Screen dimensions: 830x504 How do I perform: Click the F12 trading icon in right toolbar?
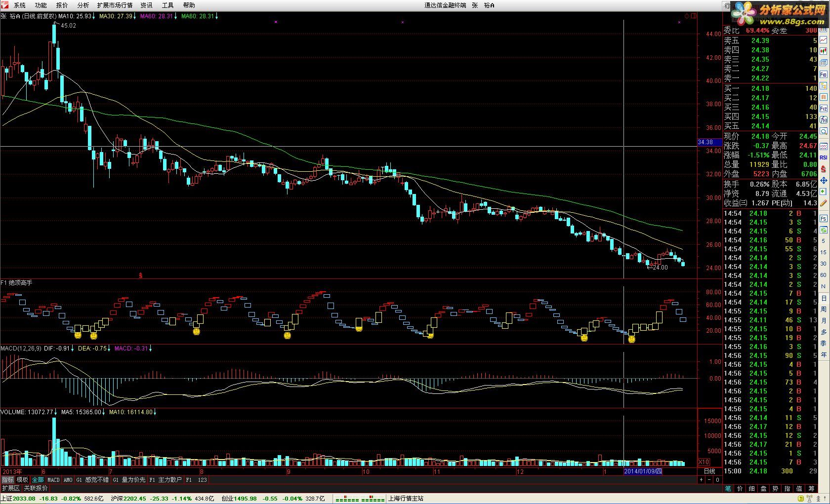point(824,109)
